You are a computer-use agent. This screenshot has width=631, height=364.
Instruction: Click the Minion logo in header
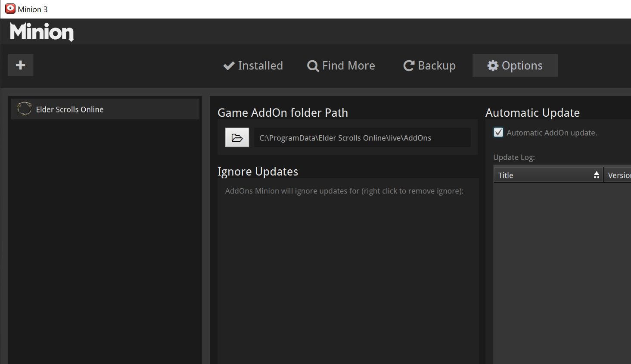pyautogui.click(x=42, y=32)
